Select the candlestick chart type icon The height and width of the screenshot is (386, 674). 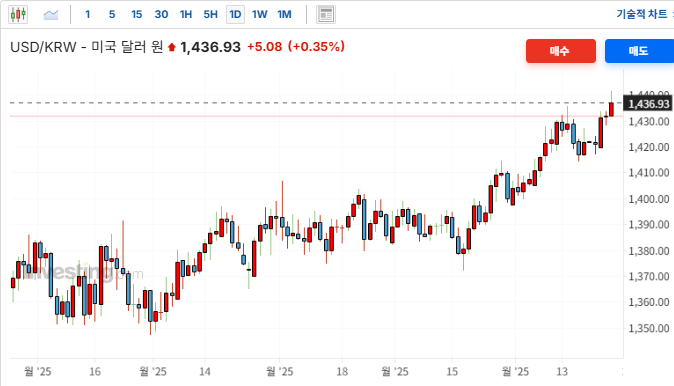(x=18, y=15)
